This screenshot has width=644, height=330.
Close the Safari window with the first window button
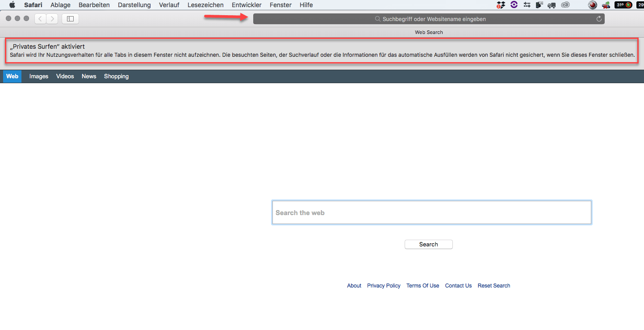tap(9, 19)
